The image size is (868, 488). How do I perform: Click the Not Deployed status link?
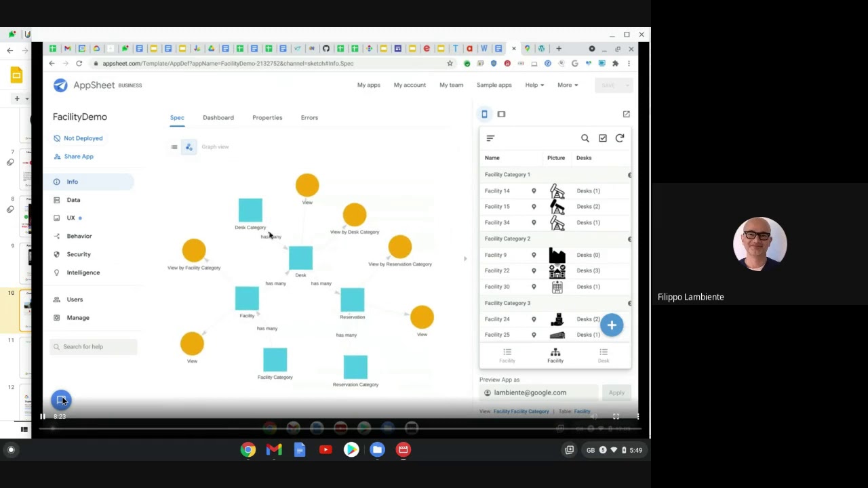[x=83, y=138]
